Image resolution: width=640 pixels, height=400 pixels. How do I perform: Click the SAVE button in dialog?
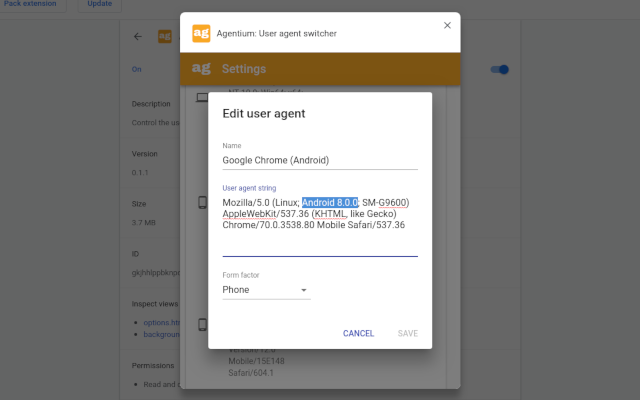coord(408,333)
